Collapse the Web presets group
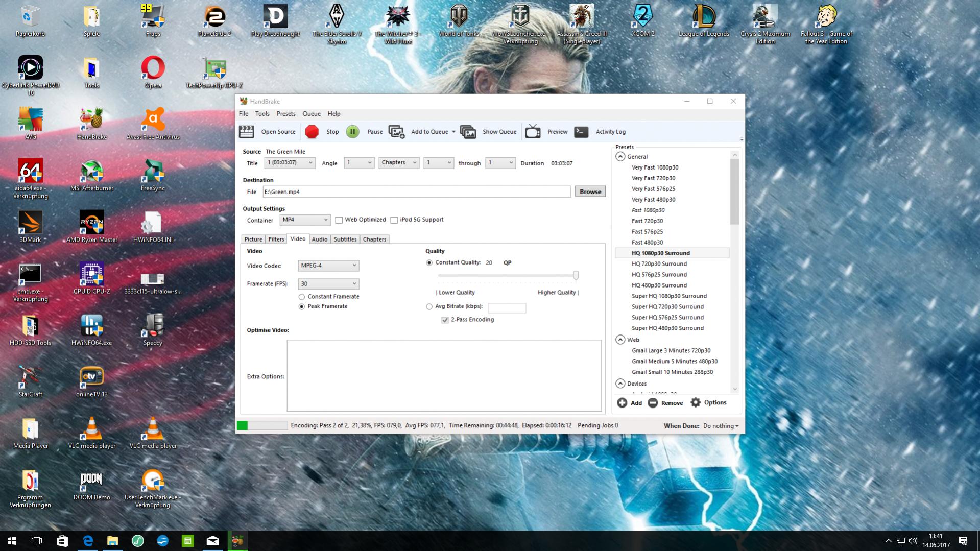The width and height of the screenshot is (980, 551). point(620,340)
